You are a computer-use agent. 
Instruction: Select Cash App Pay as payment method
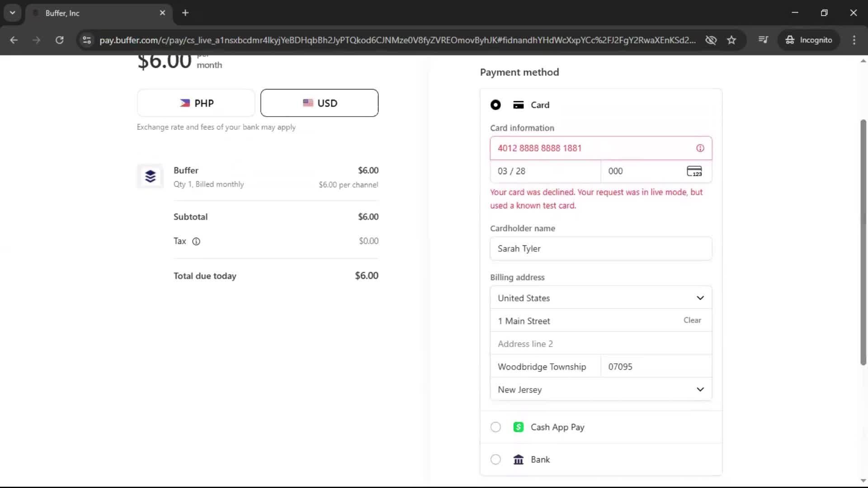point(495,427)
